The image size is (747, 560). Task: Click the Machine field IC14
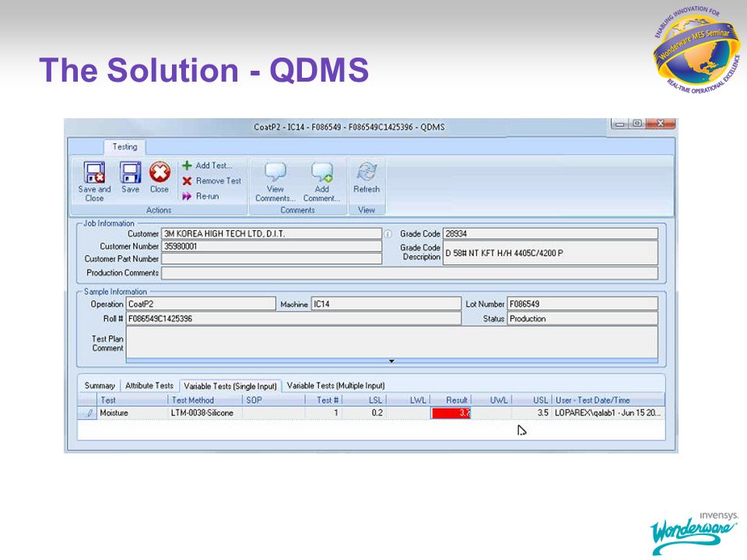pos(386,304)
